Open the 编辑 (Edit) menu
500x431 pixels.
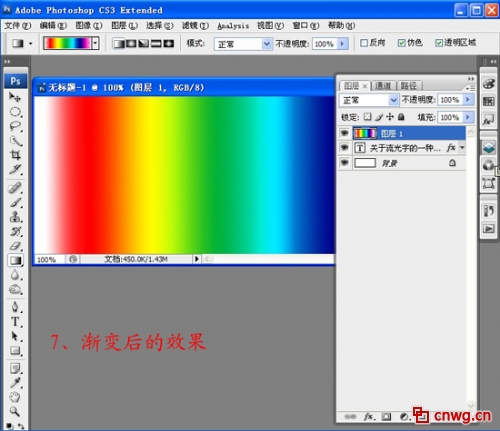(x=53, y=26)
